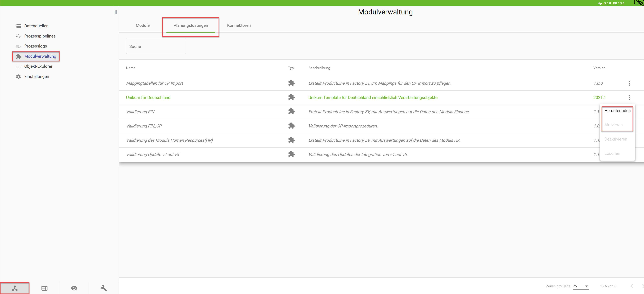
Task: Sort by the Name column header
Action: click(x=130, y=68)
